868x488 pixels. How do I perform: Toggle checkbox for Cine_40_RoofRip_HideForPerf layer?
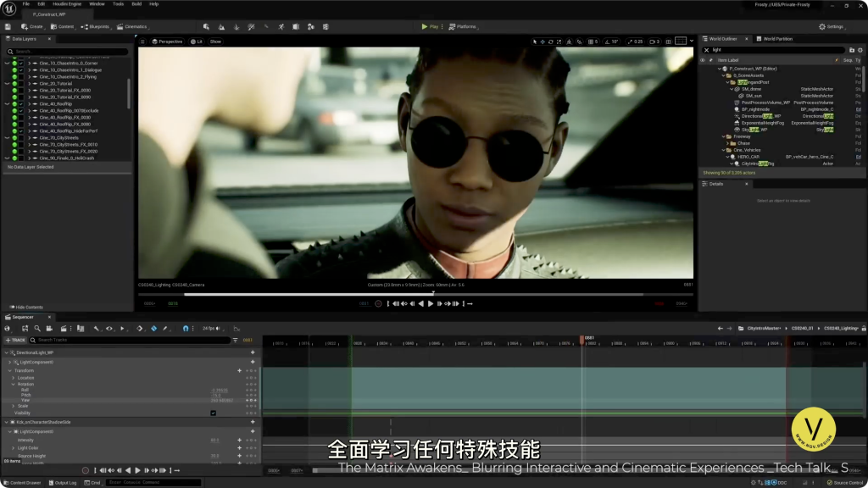(21, 131)
